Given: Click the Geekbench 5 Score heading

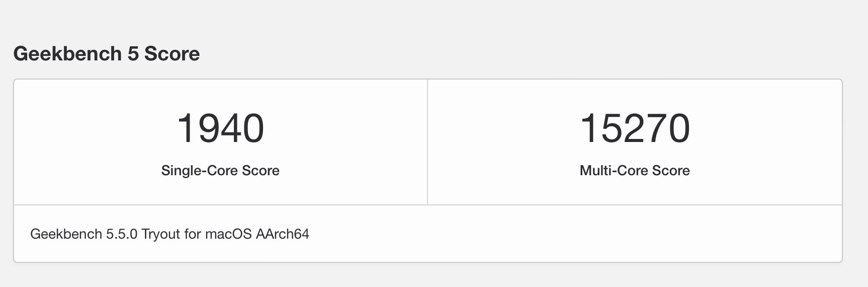Looking at the screenshot, I should click(x=107, y=53).
